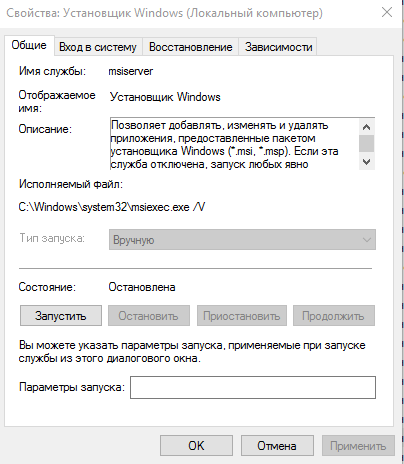Open the Вход в систему tab
Screen dimensions: 404x464
pos(98,47)
